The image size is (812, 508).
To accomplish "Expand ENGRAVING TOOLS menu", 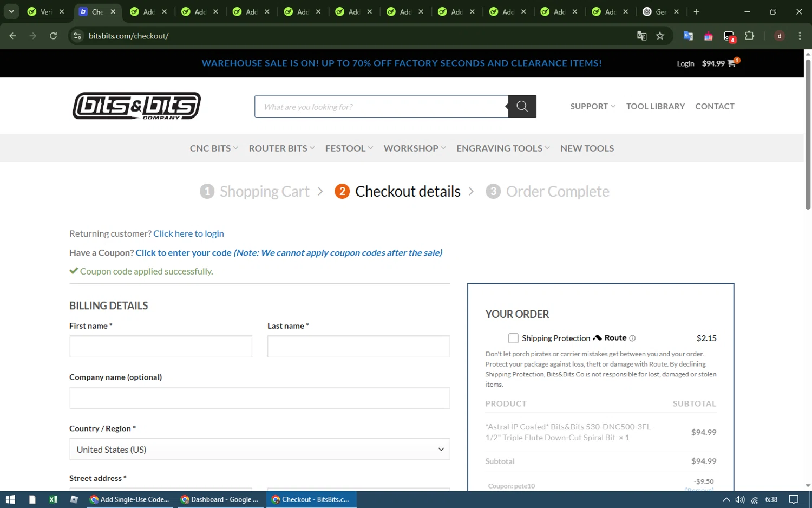I will click(503, 148).
